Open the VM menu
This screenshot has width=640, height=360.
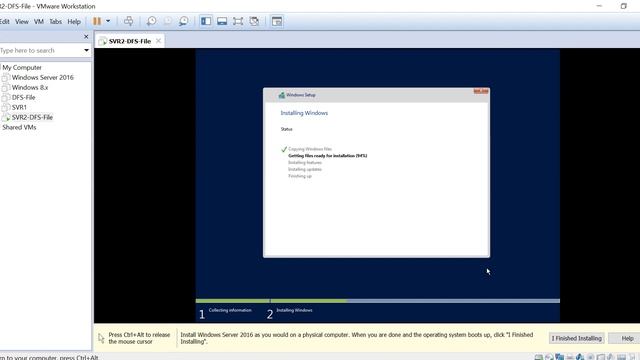click(39, 22)
